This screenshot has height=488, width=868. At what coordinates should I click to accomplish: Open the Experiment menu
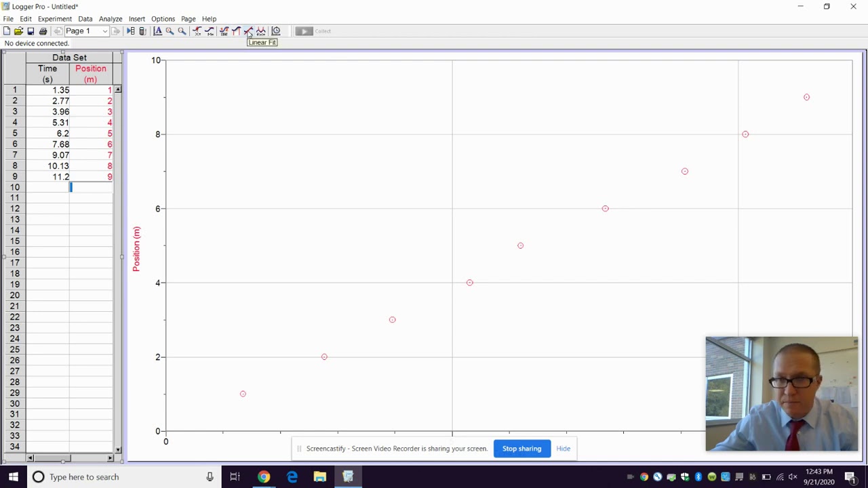(55, 19)
